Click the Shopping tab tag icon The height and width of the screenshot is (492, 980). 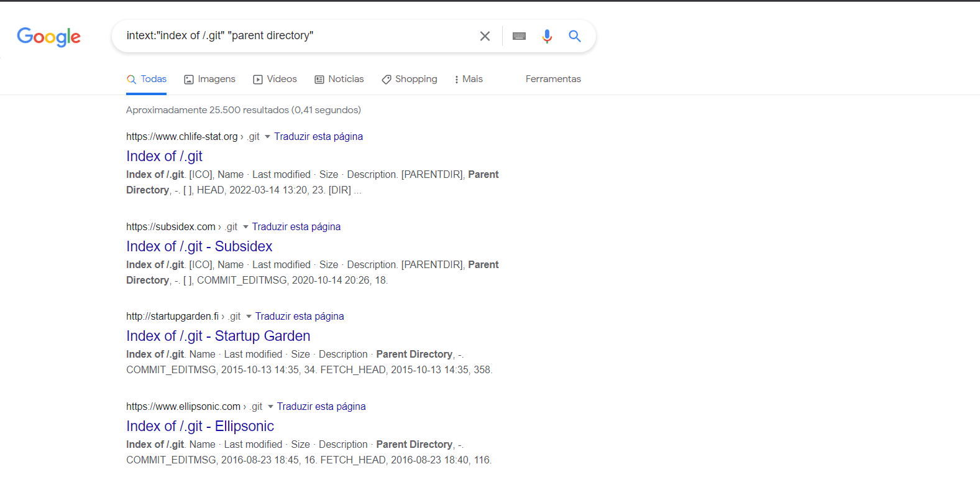pos(387,80)
